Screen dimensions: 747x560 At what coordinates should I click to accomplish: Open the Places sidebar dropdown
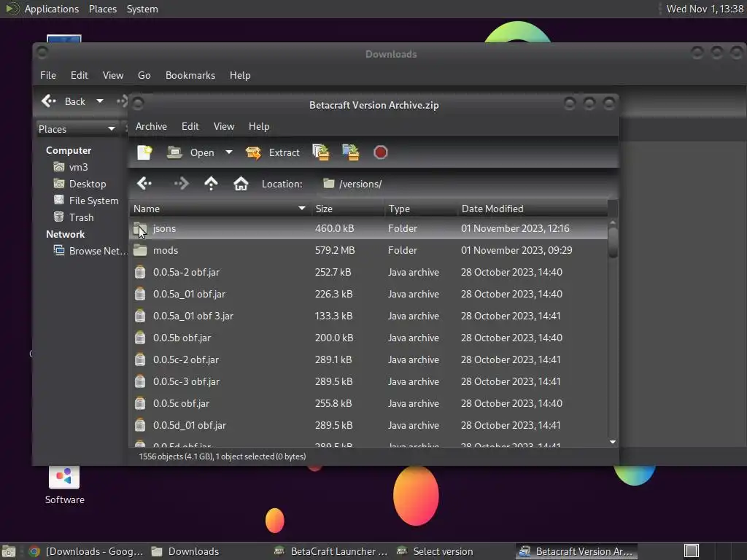[x=76, y=129]
